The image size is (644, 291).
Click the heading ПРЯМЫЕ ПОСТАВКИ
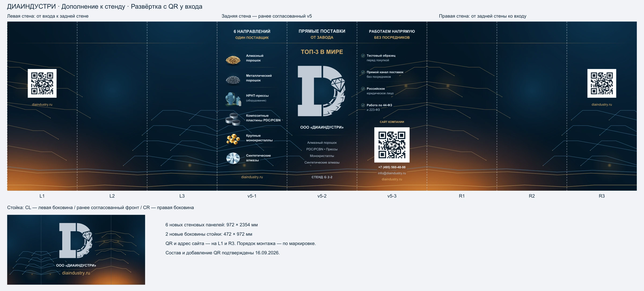pyautogui.click(x=322, y=31)
